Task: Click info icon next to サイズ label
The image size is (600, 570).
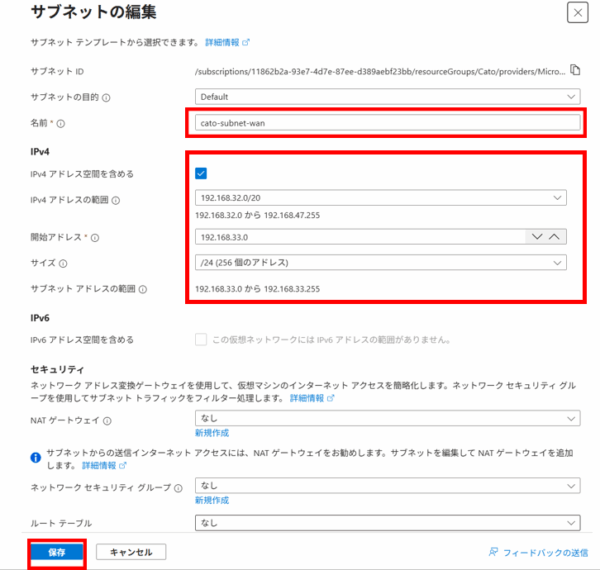Action: (x=62, y=264)
